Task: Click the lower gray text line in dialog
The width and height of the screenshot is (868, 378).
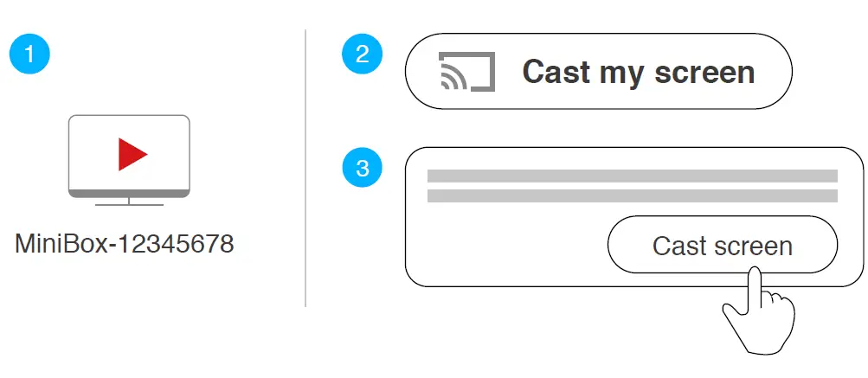Action: click(x=632, y=195)
